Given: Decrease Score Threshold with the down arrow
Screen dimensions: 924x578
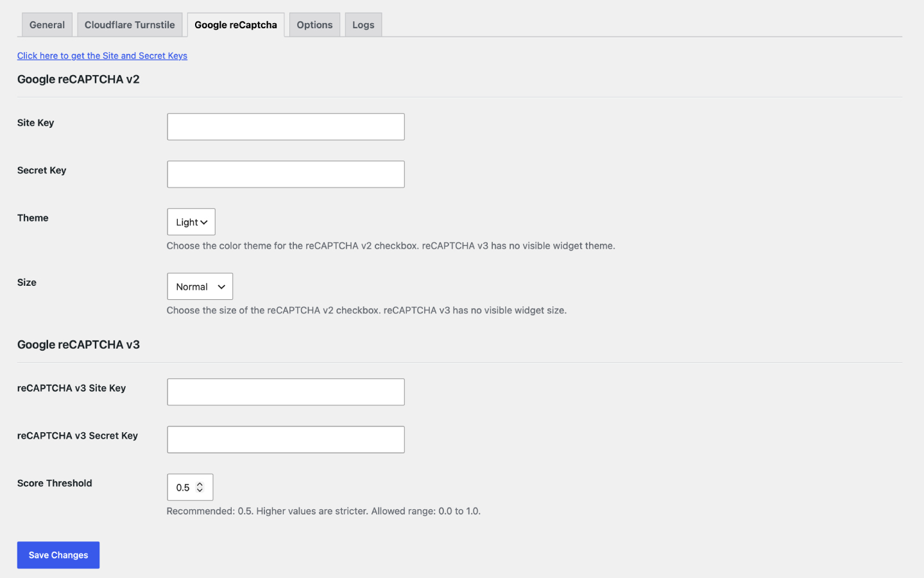Looking at the screenshot, I should click(x=200, y=491).
